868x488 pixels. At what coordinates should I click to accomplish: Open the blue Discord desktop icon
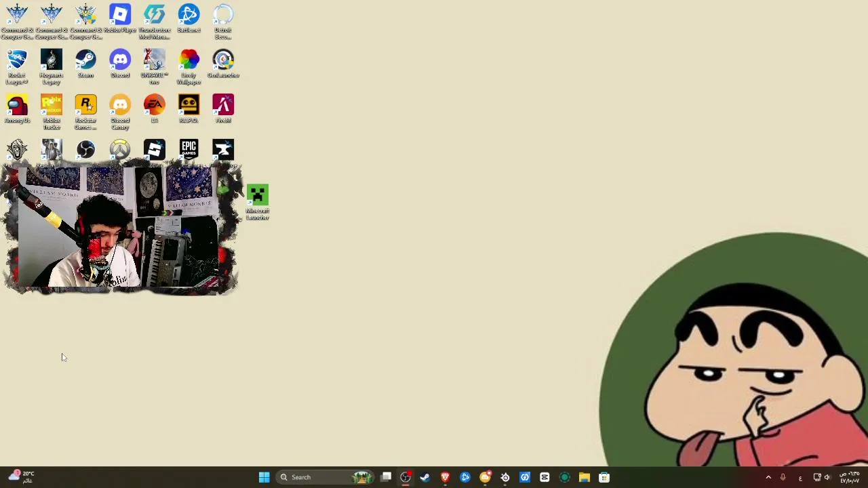(x=120, y=64)
